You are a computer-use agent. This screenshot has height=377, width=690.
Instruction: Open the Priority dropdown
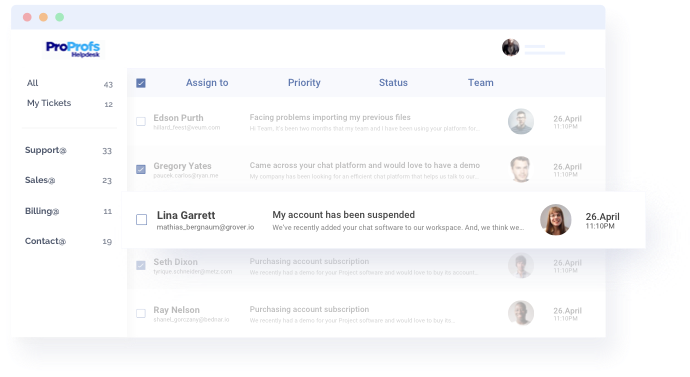point(304,83)
